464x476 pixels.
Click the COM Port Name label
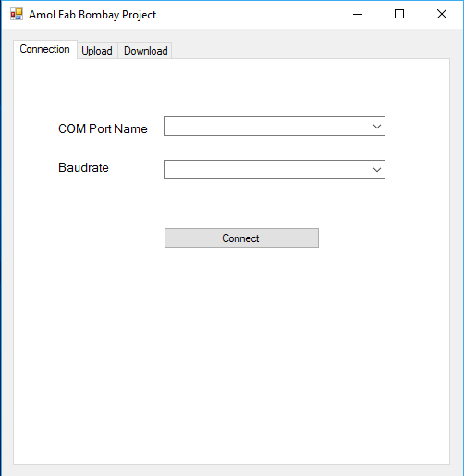[103, 128]
